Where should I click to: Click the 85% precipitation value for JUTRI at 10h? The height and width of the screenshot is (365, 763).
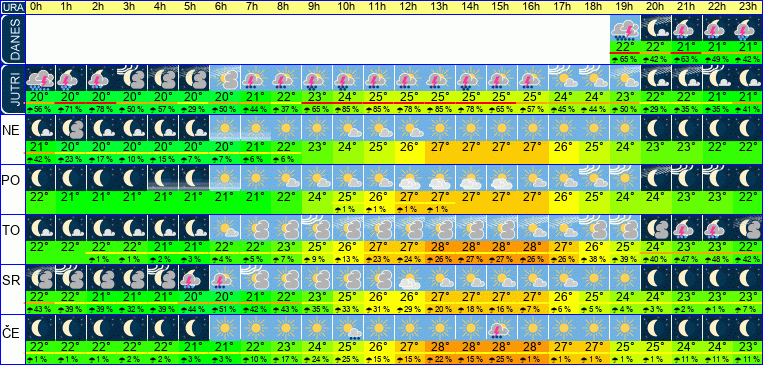pyautogui.click(x=347, y=110)
